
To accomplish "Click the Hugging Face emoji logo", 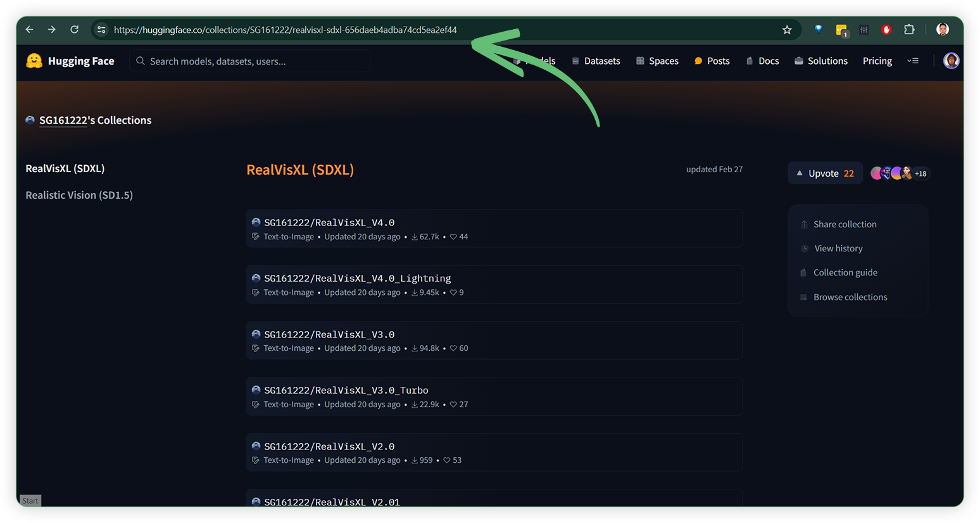I will [34, 61].
